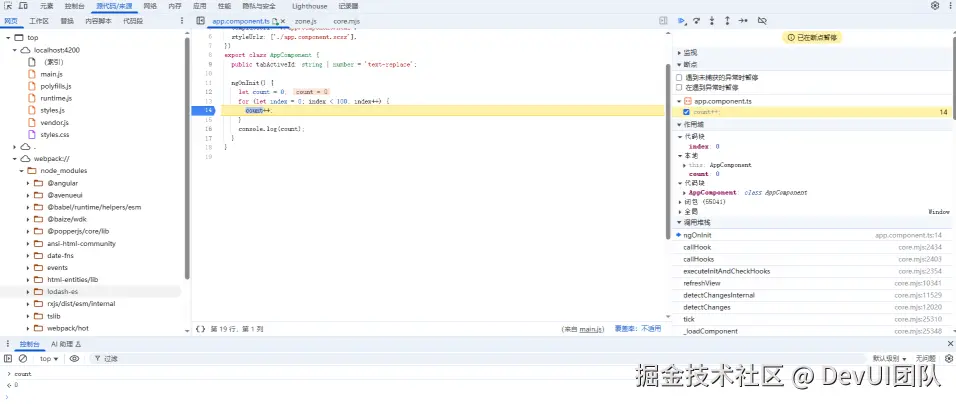Open DevTools settings gear icon
The image size is (956, 404).
[935, 5]
